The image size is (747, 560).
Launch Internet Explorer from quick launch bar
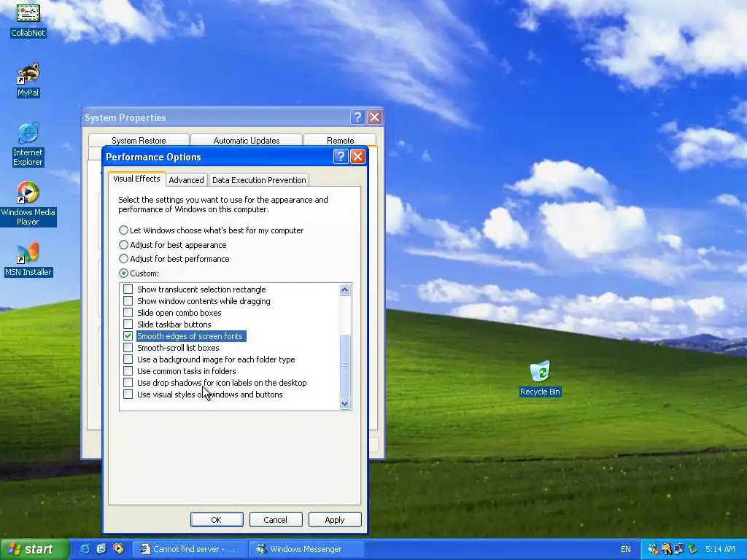click(85, 549)
